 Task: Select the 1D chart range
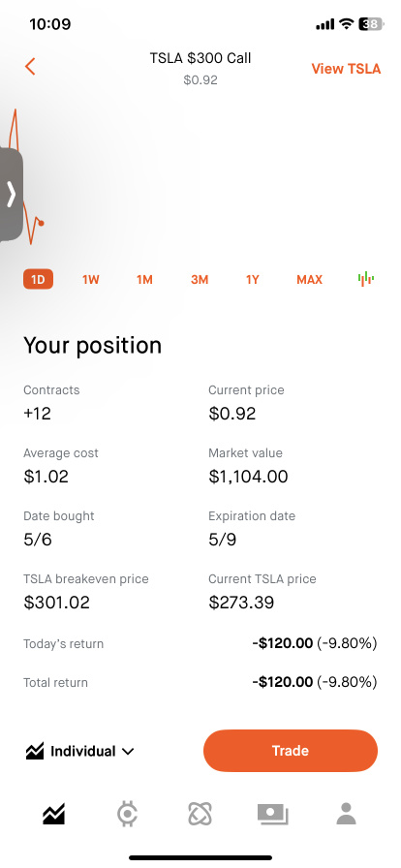click(x=38, y=280)
